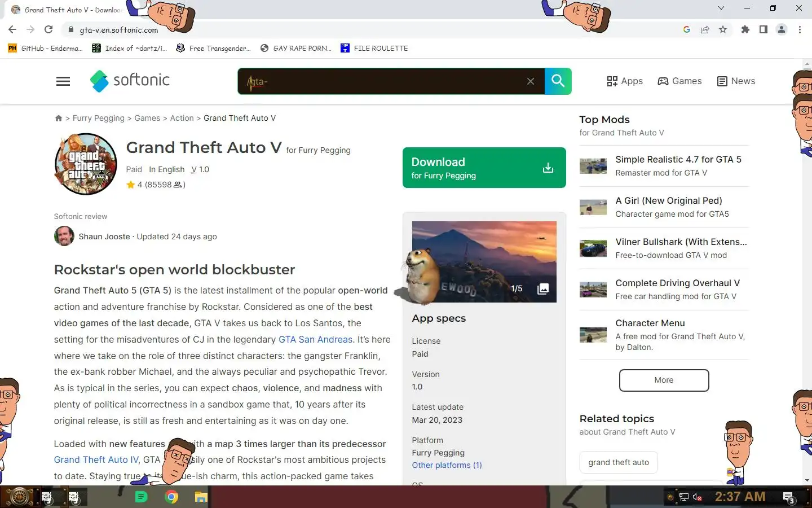The height and width of the screenshot is (508, 812).
Task: Click the share page icon in address bar
Action: (705, 29)
